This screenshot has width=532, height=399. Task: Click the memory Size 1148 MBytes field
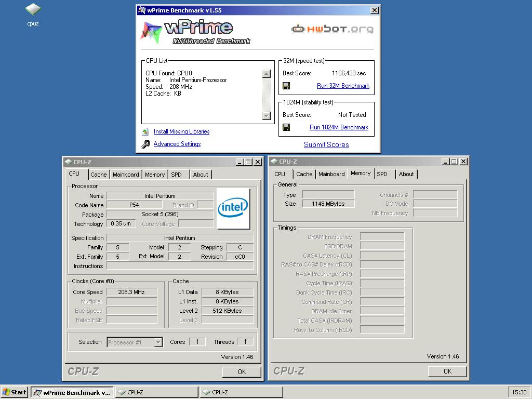click(x=328, y=204)
